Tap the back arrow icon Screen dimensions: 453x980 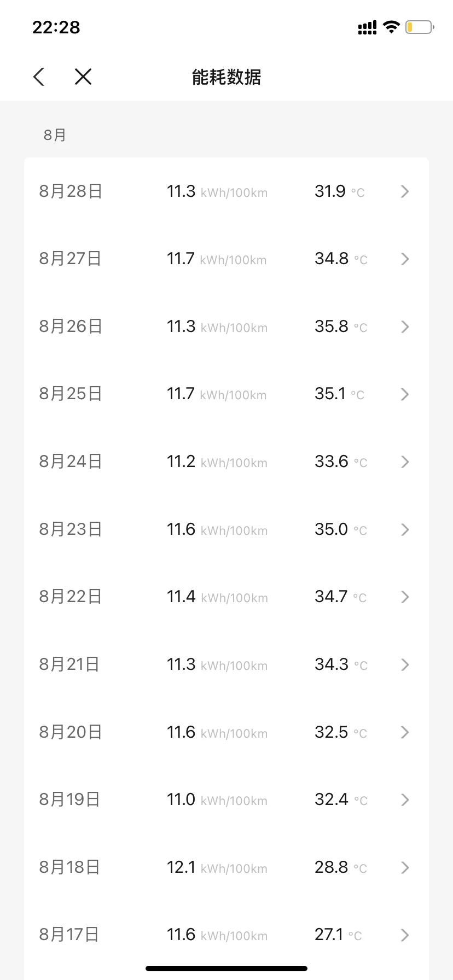pyautogui.click(x=39, y=77)
